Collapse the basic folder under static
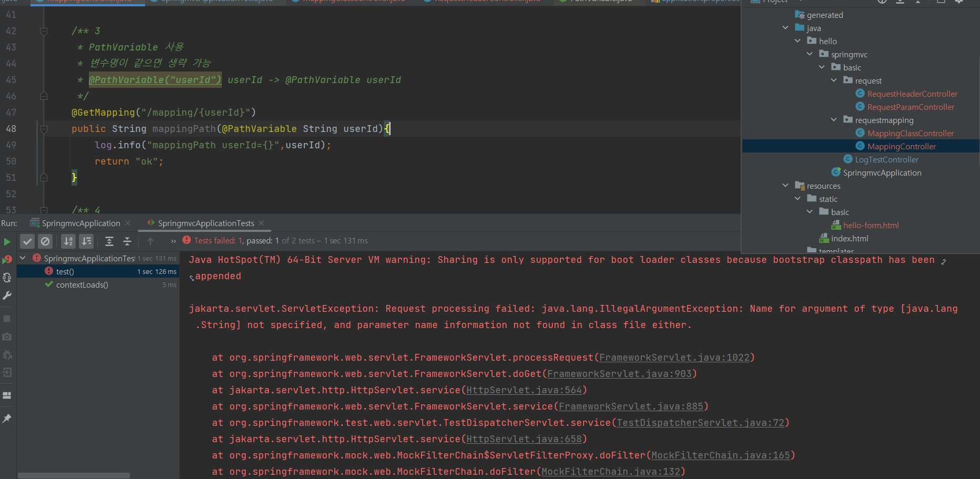This screenshot has width=980, height=479. pyautogui.click(x=810, y=212)
